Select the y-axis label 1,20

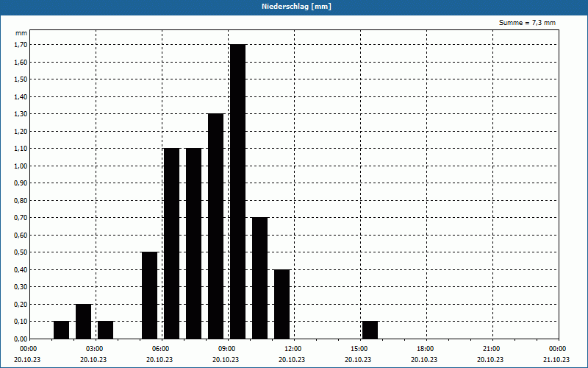click(x=21, y=131)
